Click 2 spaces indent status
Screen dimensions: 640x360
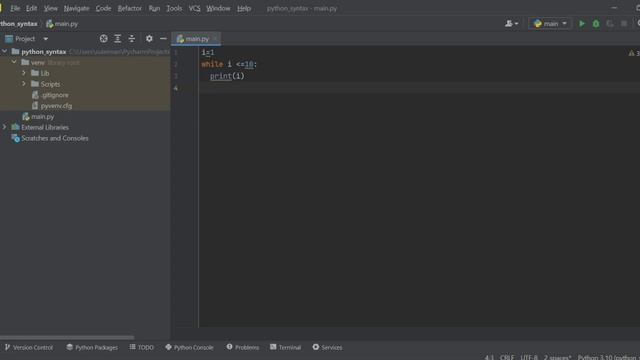(557, 357)
